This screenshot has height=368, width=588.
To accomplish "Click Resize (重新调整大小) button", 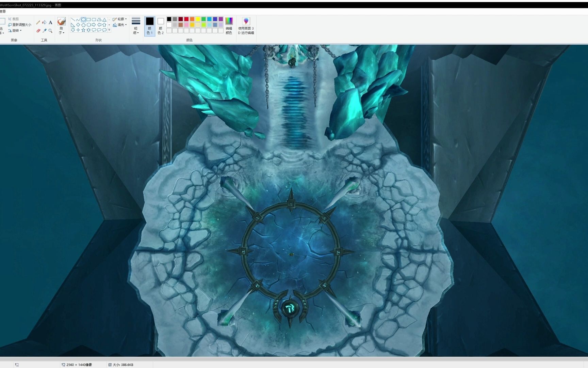I will (x=19, y=25).
